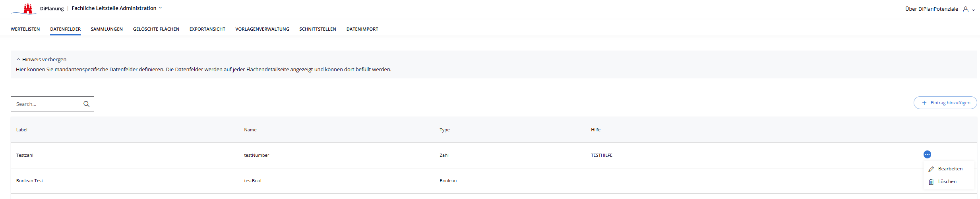Image resolution: width=980 pixels, height=199 pixels.
Task: Click the trash icon next to Löschen
Action: tap(931, 182)
